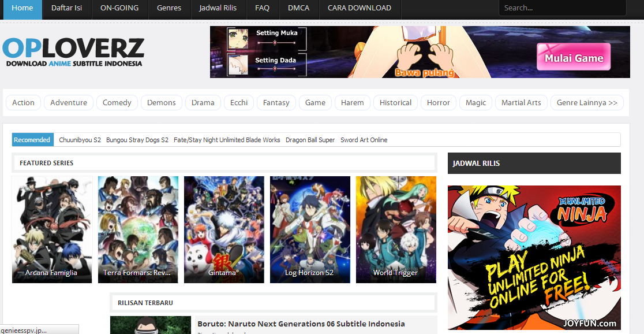Open the Genres navigation menu
Viewport: 644px width, 334px height.
click(x=169, y=8)
